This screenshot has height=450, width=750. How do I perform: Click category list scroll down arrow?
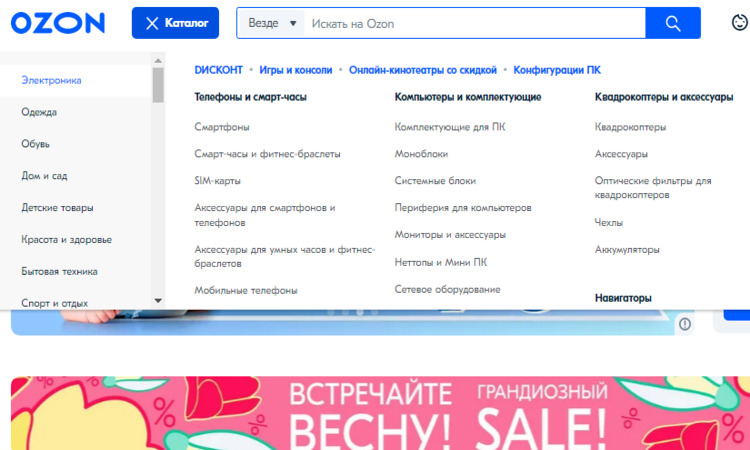click(x=158, y=301)
